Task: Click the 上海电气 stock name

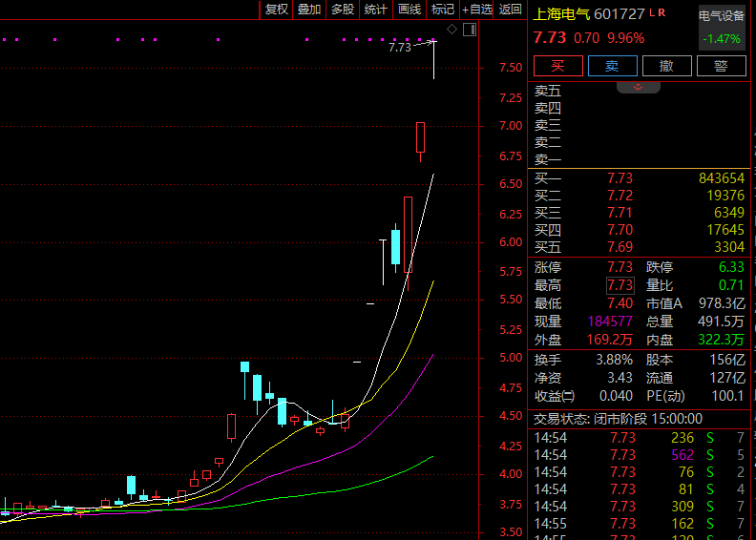Action: point(560,14)
